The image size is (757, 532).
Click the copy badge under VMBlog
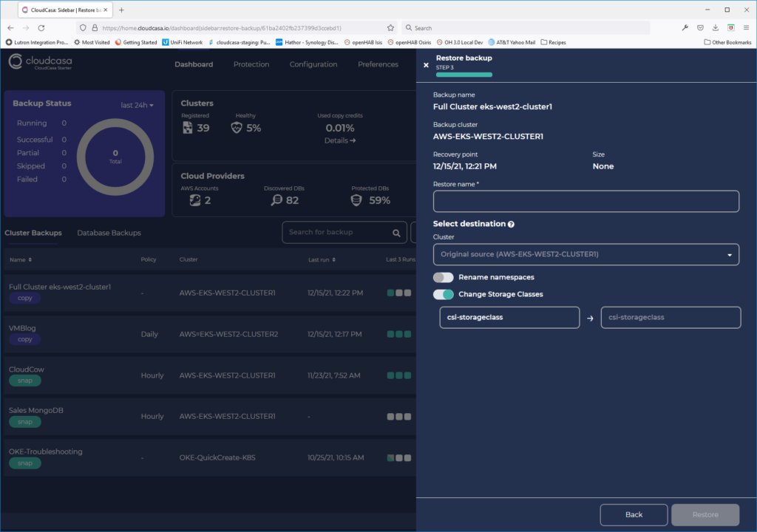point(25,339)
